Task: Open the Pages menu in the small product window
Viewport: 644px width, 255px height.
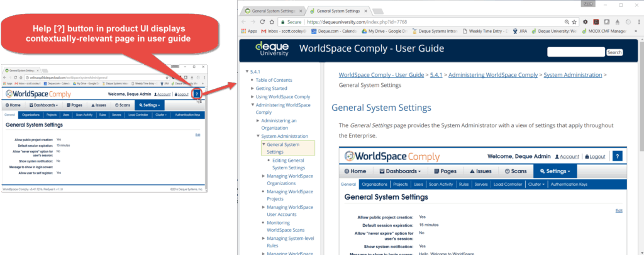Action: pos(74,105)
